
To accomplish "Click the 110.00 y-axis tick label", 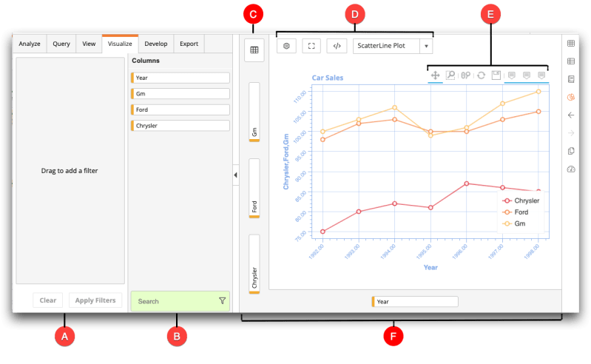I will 300,97.
